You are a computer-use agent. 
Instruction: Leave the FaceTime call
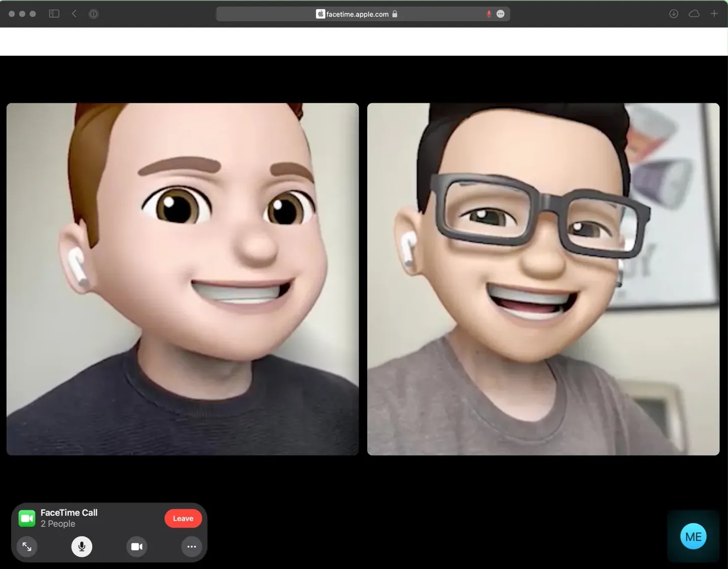[x=183, y=518]
